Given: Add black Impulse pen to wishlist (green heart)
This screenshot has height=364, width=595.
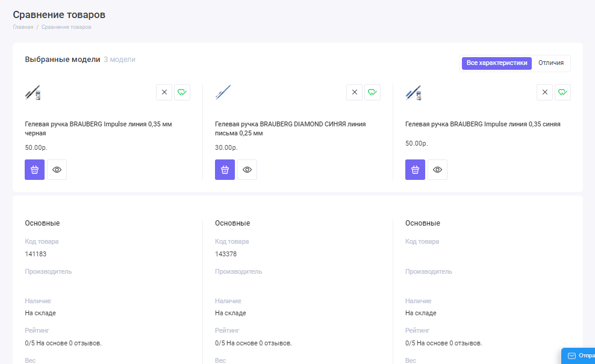Looking at the screenshot, I should (182, 92).
